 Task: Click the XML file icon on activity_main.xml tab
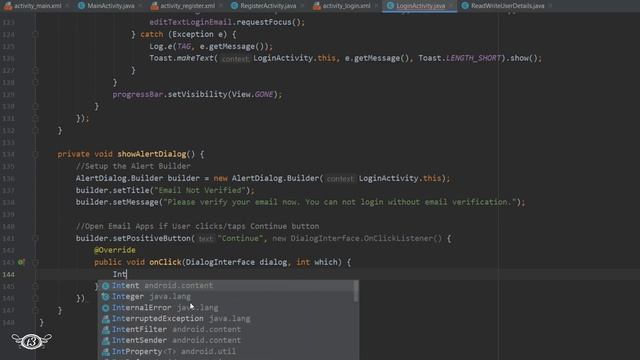[8, 6]
